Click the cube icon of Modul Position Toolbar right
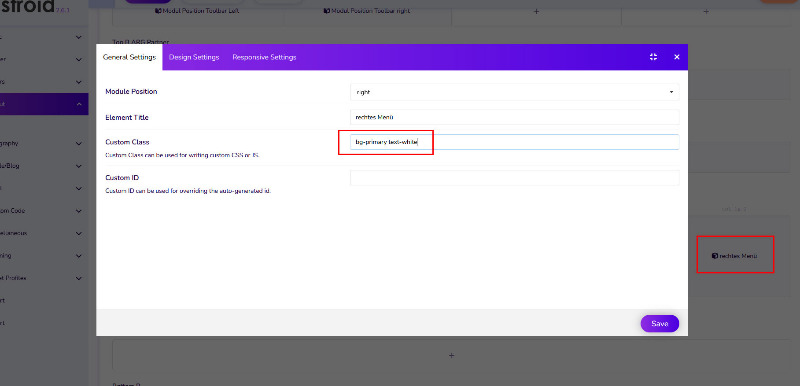The height and width of the screenshot is (386, 800). point(327,11)
